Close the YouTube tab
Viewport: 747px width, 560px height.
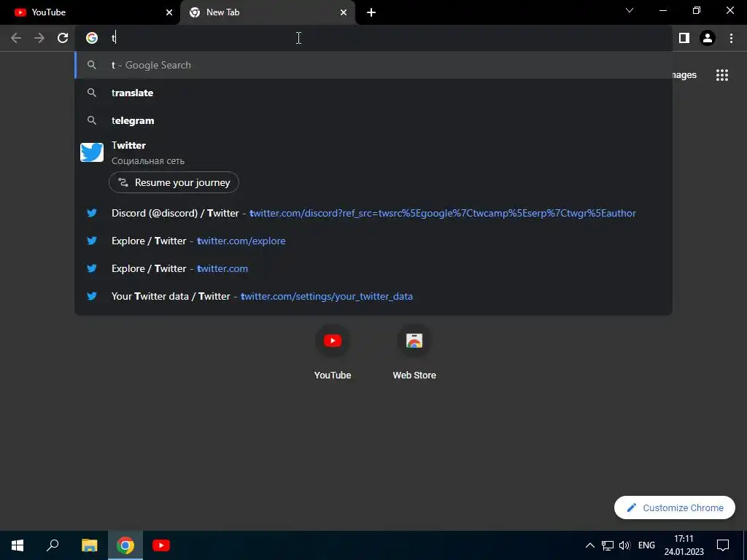pos(169,12)
